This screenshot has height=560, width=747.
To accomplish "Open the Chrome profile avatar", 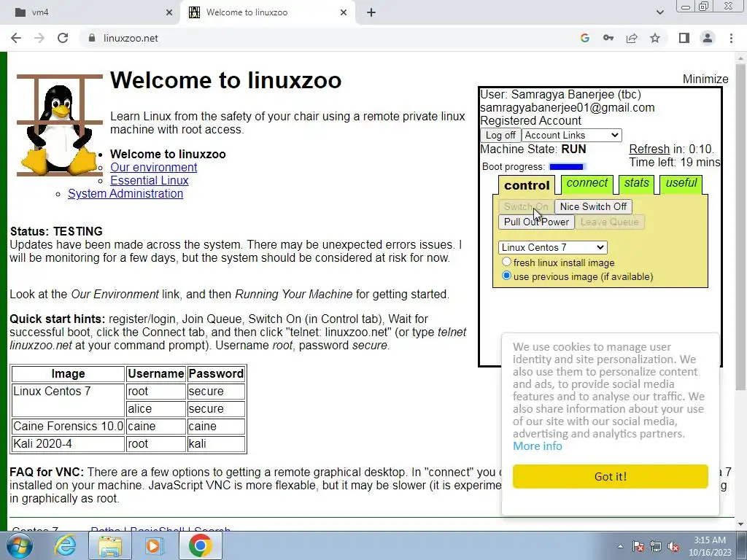I will (708, 38).
